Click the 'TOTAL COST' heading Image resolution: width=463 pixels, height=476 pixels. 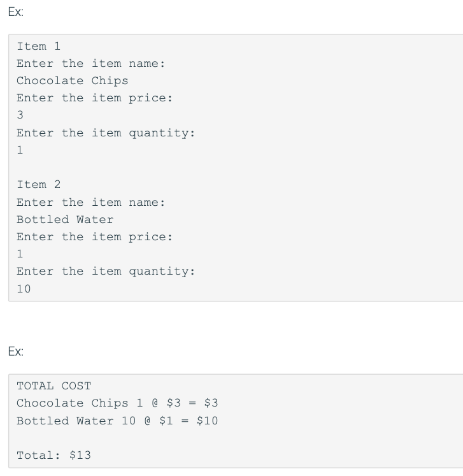pos(53,386)
